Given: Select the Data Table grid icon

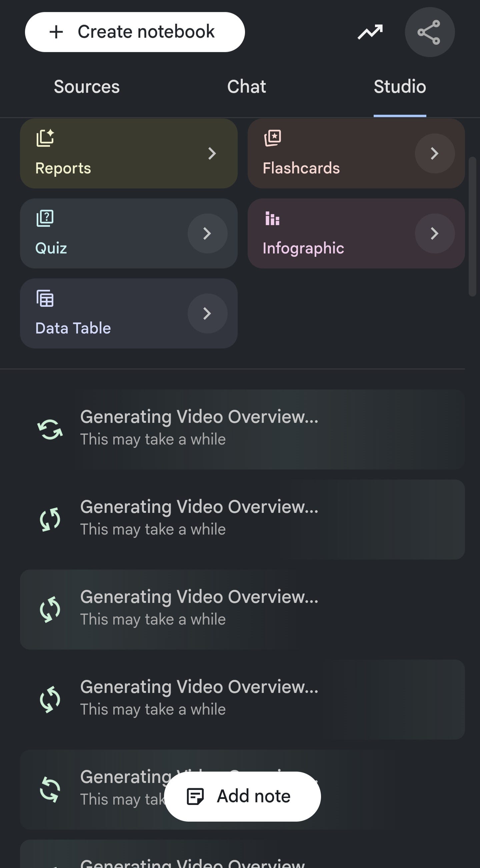Looking at the screenshot, I should point(45,298).
